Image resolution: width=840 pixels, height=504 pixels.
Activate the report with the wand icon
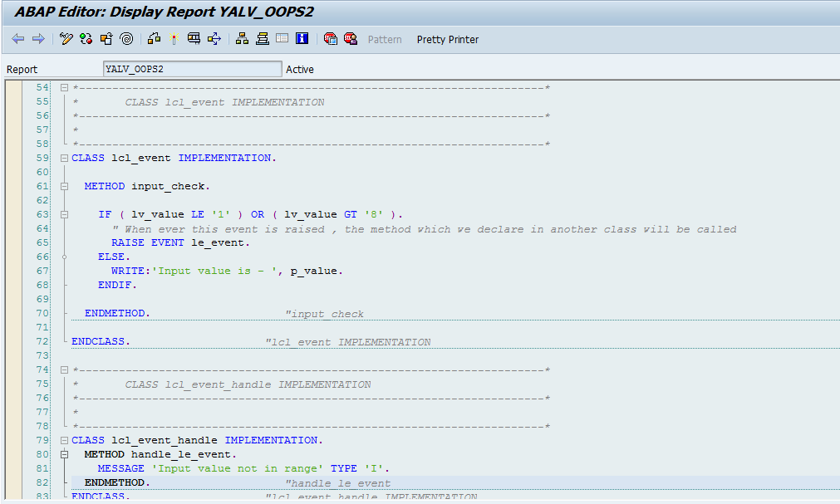[x=174, y=39]
